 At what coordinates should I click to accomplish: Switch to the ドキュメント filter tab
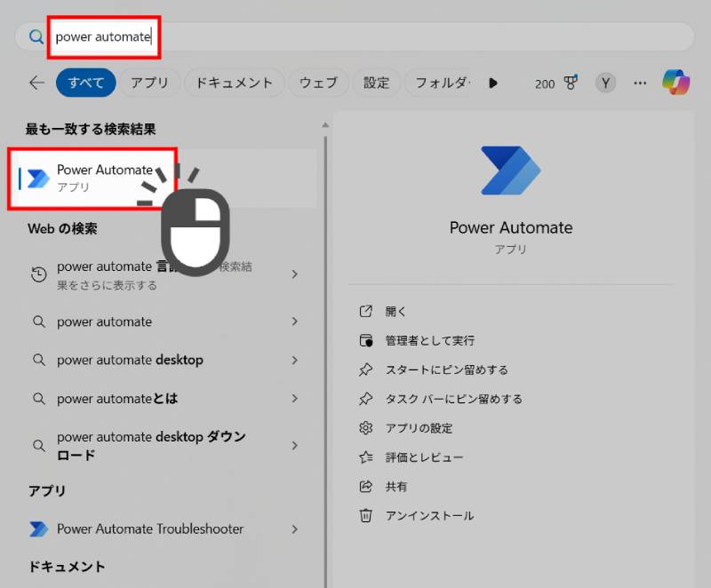coord(231,83)
